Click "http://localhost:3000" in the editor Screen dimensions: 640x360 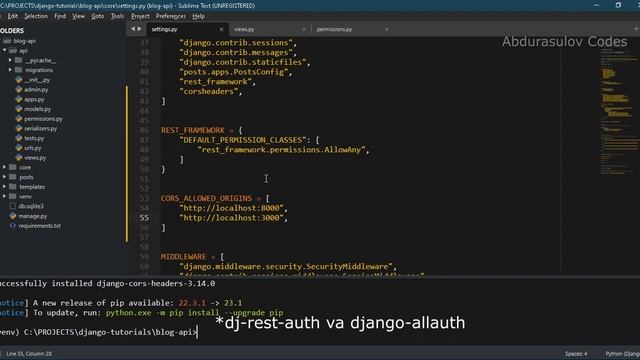pos(231,218)
